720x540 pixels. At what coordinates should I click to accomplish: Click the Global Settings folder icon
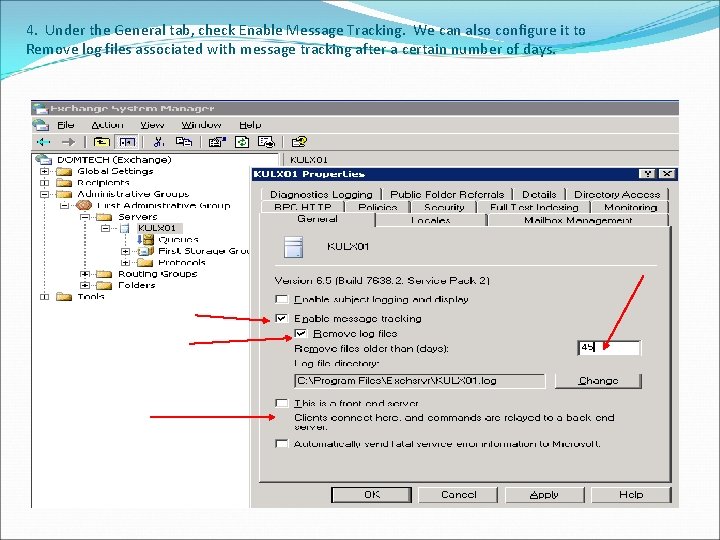pyautogui.click(x=64, y=171)
